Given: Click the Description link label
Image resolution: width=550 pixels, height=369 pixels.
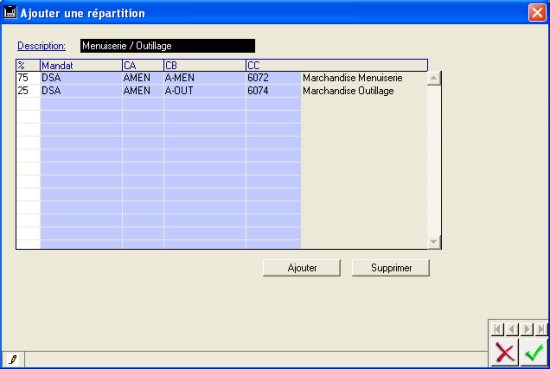Looking at the screenshot, I should click(x=41, y=46).
